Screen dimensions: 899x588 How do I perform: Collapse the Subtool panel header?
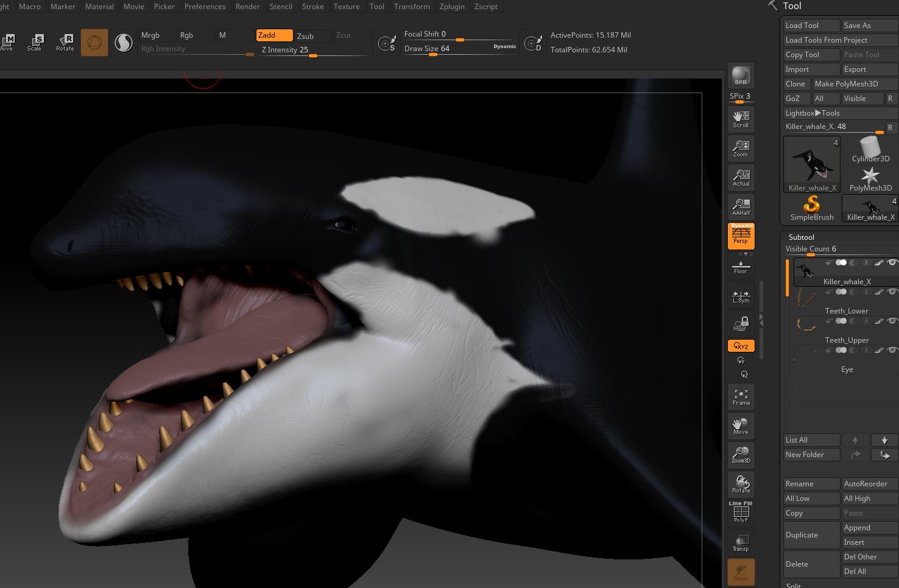click(x=802, y=237)
